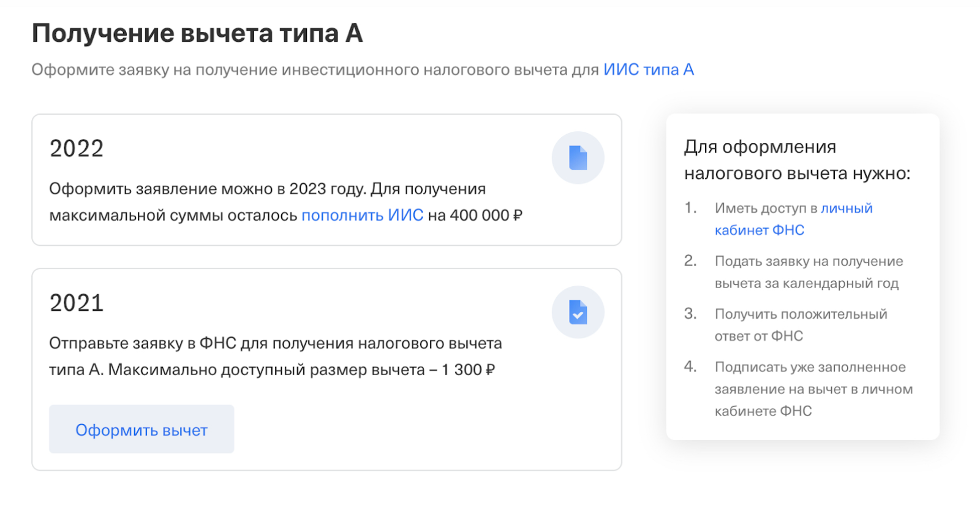Open the личный кабинет ФНС link
980x505 pixels.
pos(793,219)
